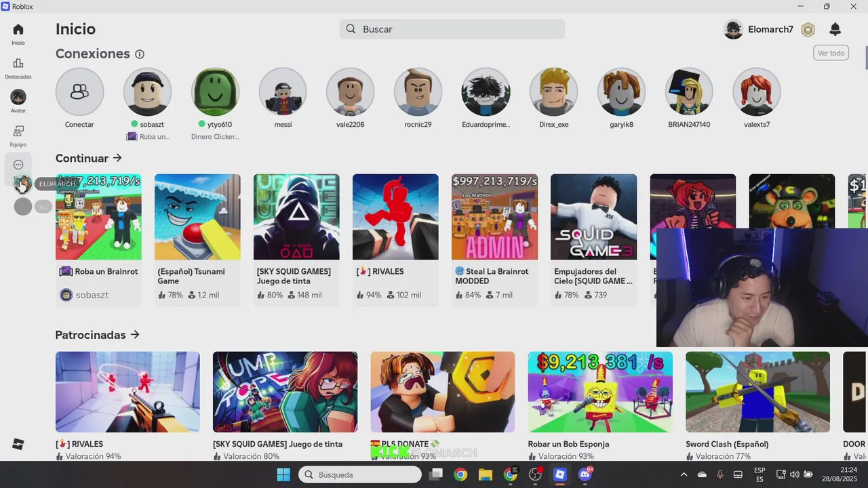Viewport: 868px width, 488px height.
Task: Open the Destacadas charts icon
Action: pyautogui.click(x=18, y=63)
